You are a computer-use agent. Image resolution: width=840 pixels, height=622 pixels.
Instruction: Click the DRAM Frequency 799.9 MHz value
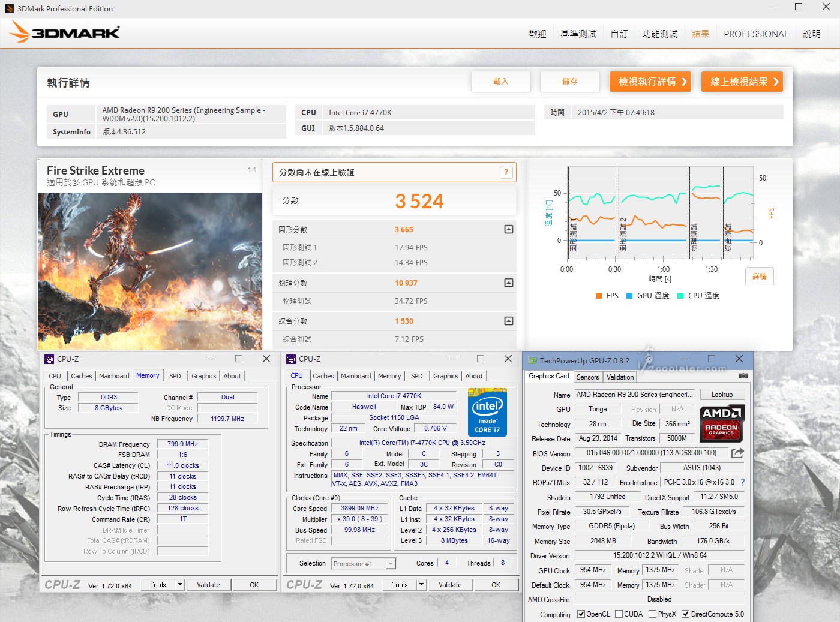click(182, 444)
